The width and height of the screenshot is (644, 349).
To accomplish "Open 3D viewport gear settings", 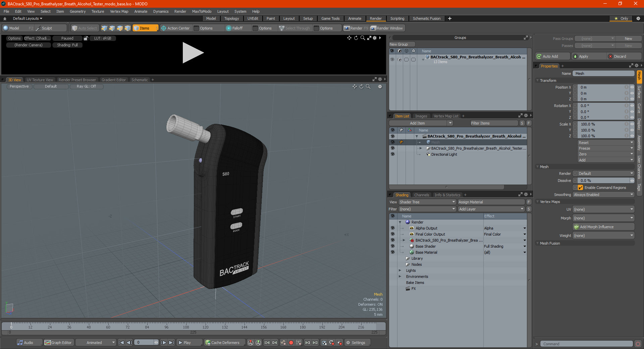I will 380,87.
